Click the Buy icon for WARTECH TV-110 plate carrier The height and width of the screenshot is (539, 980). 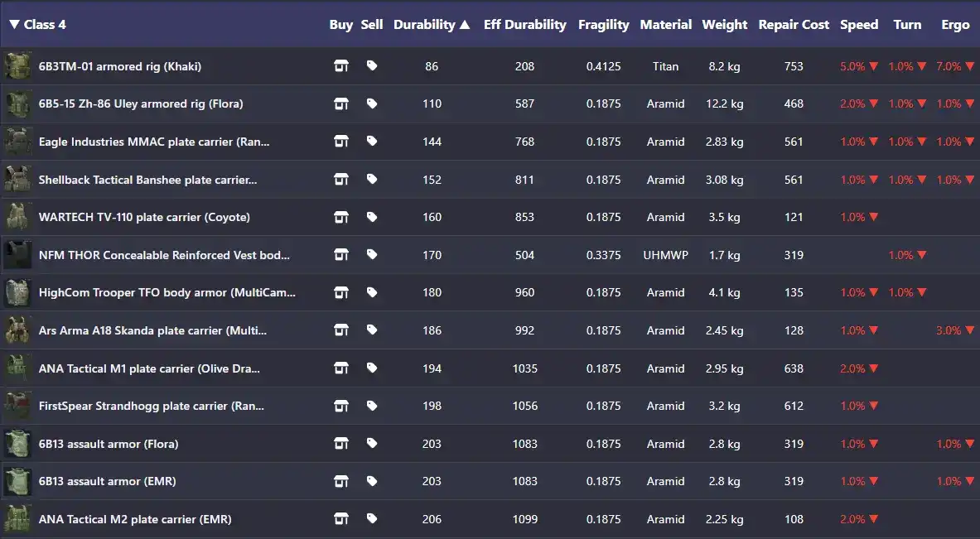click(x=341, y=217)
